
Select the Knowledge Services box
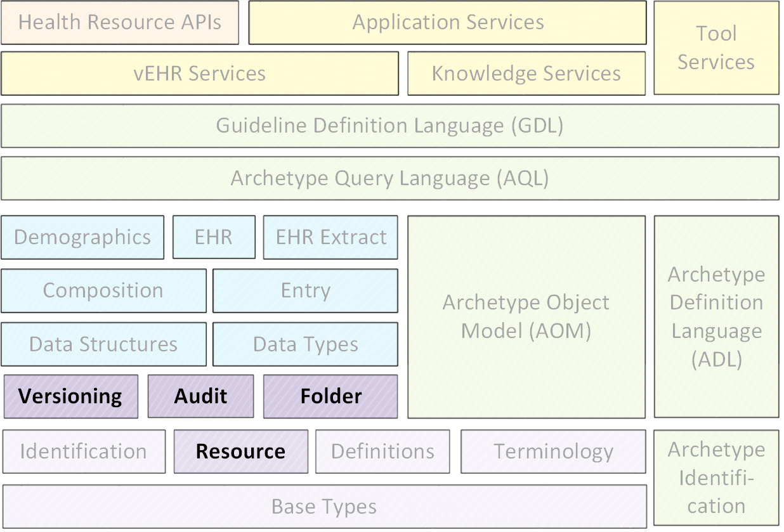[526, 74]
